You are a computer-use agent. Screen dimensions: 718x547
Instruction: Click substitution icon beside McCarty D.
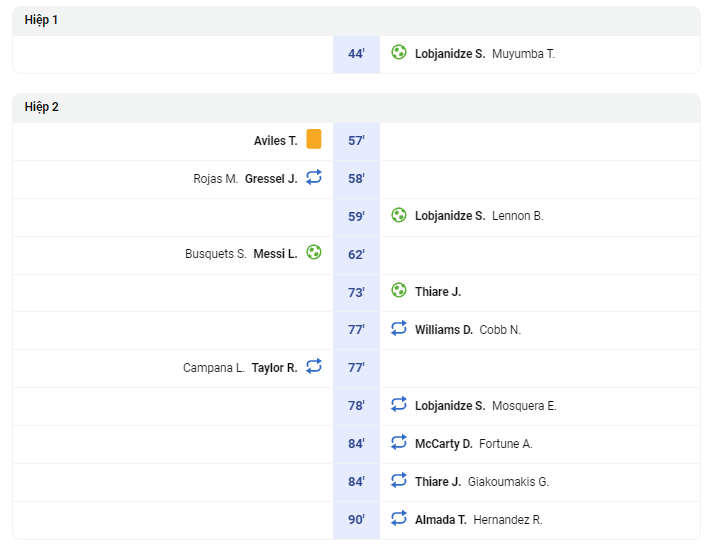click(398, 442)
